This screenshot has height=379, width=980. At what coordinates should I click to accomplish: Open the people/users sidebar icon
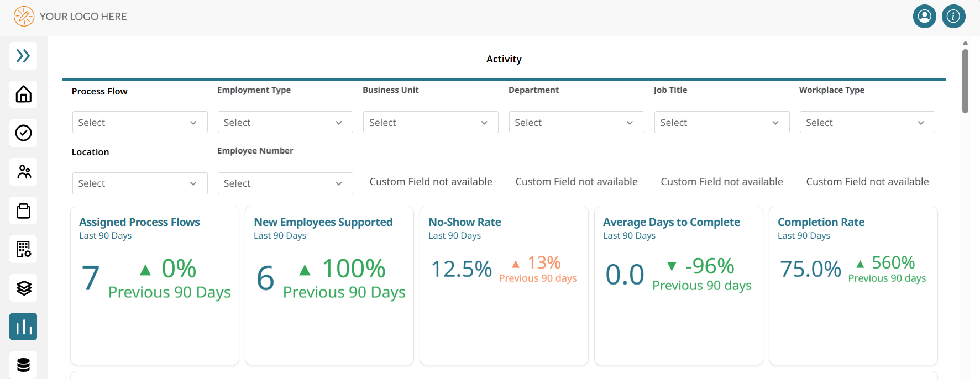23,172
